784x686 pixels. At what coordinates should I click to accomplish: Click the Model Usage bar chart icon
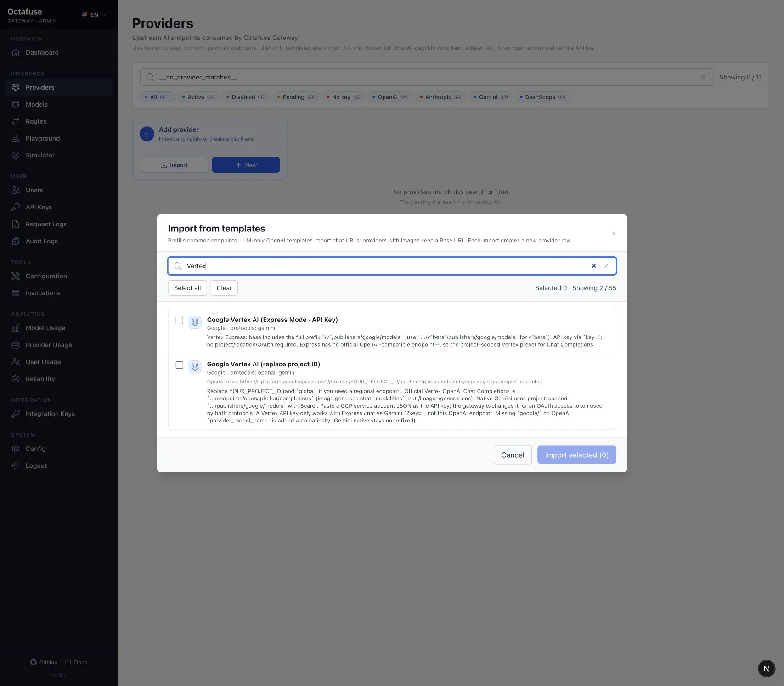click(x=16, y=328)
